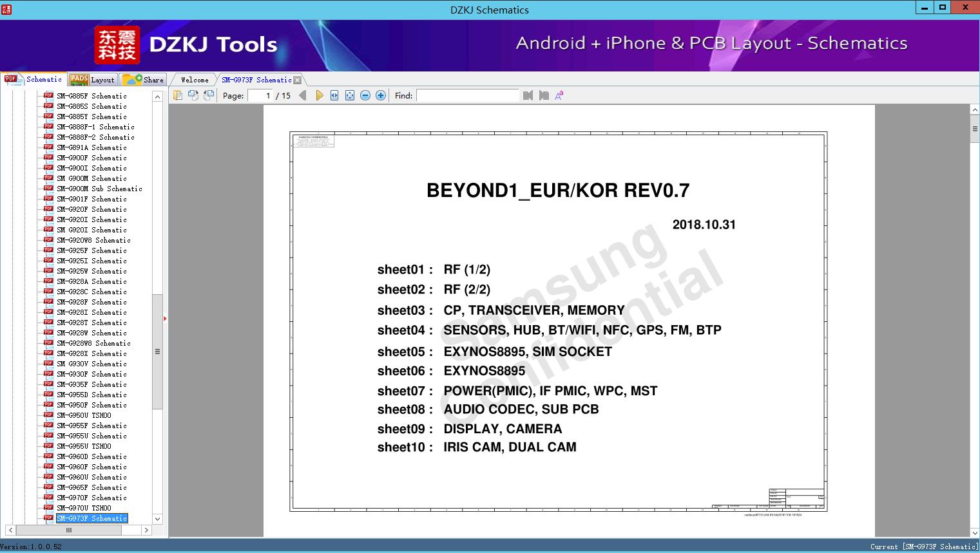
Task: Click the PDF icon beside SM-G960U Schematic
Action: [x=48, y=476]
